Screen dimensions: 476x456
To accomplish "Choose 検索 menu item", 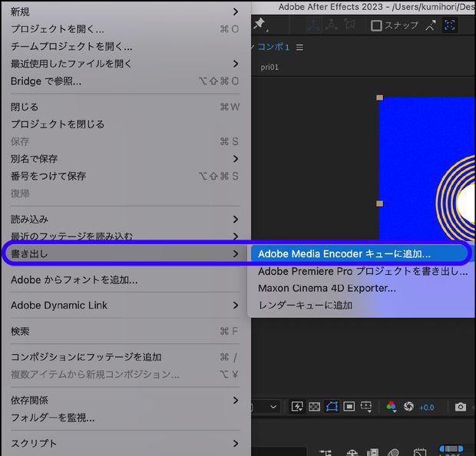I will [125, 331].
